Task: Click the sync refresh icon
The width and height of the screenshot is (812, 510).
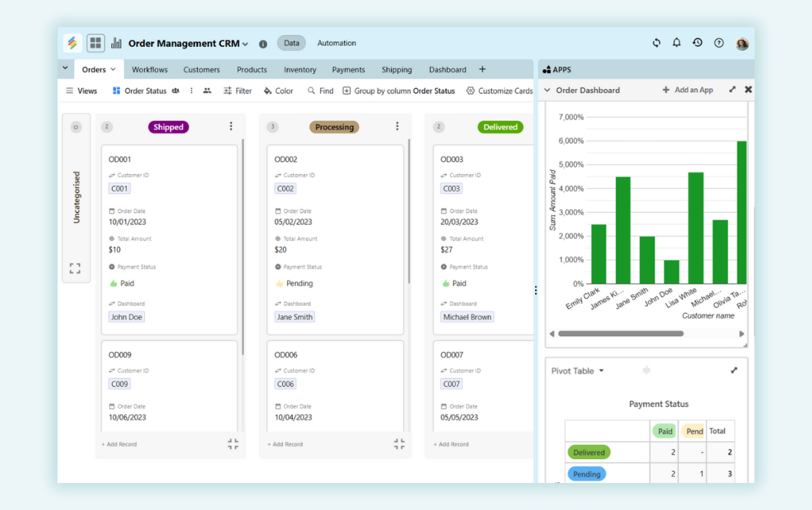Action: pos(656,43)
